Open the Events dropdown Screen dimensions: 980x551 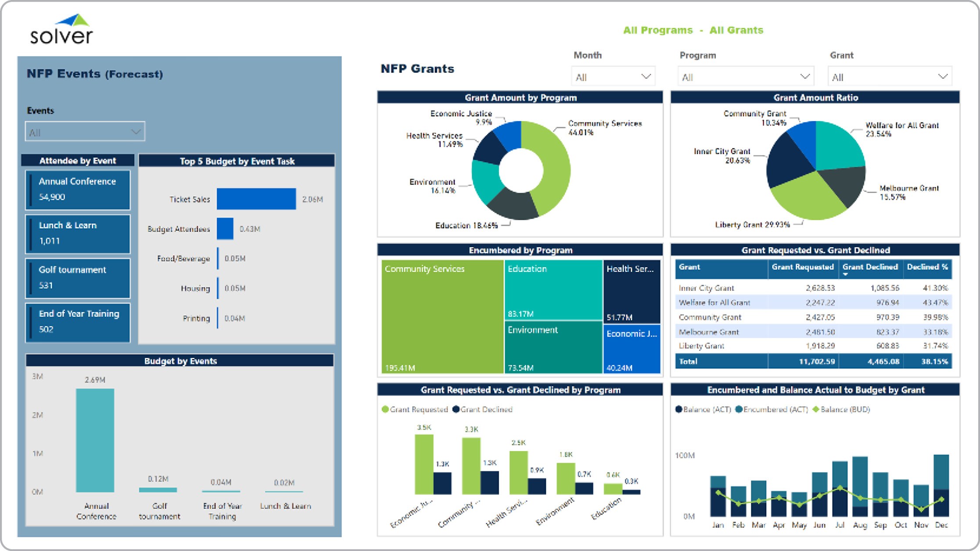tap(85, 132)
